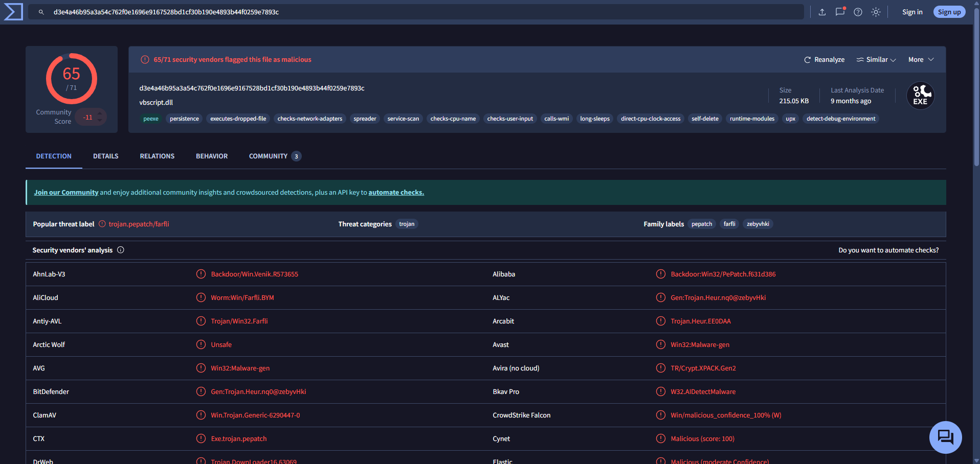The image size is (980, 464).
Task: Click the alert icon beside TR/Crypt.XPACK.Gen2
Action: (x=661, y=368)
